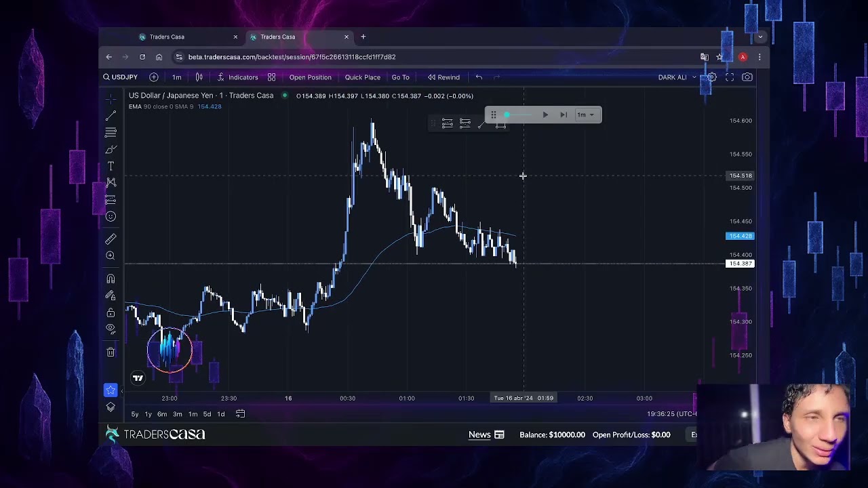Open chart settings gear
The image size is (868, 488).
pos(712,77)
